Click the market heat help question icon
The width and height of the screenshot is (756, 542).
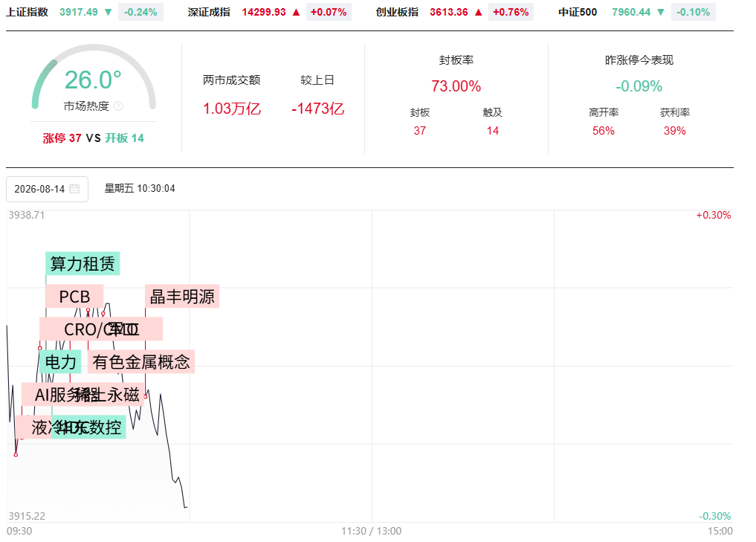(119, 106)
